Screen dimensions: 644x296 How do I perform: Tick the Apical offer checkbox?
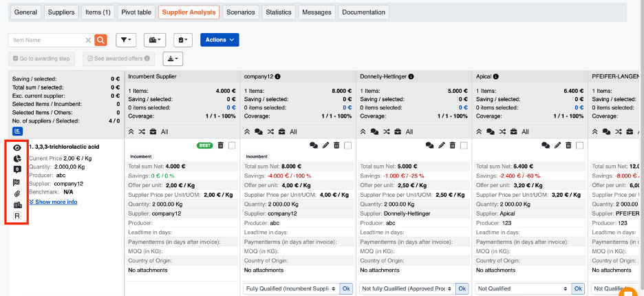click(579, 145)
